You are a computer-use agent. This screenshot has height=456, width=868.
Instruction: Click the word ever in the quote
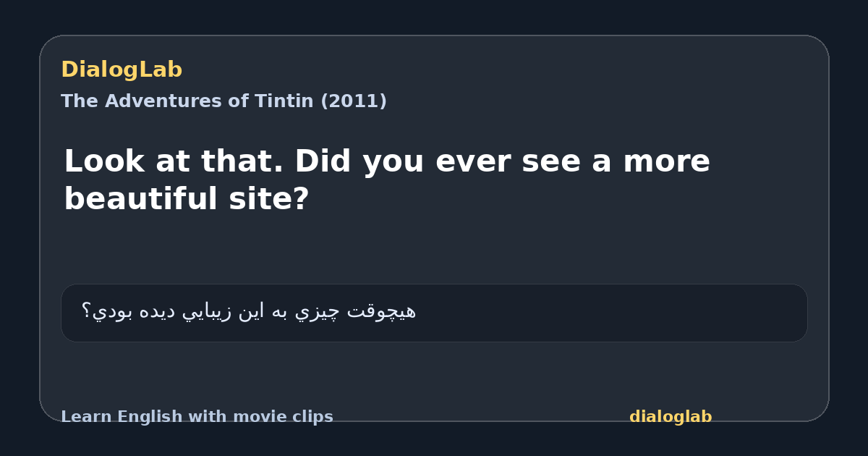(474, 161)
